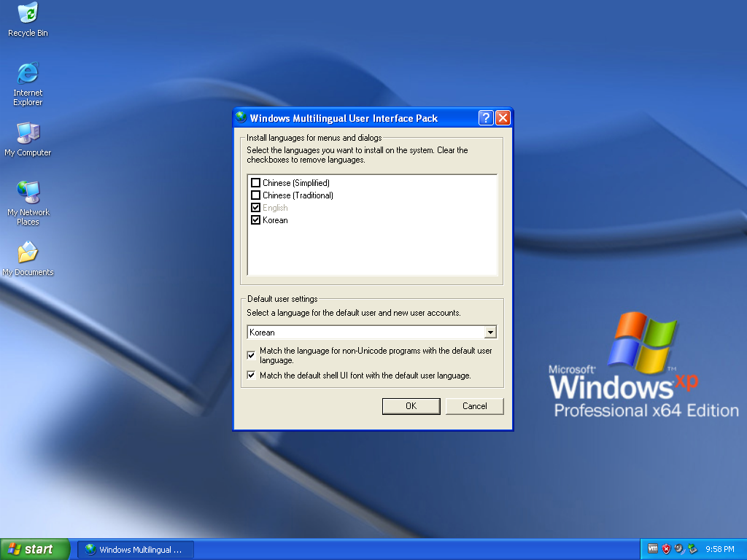Image resolution: width=747 pixels, height=560 pixels.
Task: Click the dialog's question mark help button
Action: (485, 117)
